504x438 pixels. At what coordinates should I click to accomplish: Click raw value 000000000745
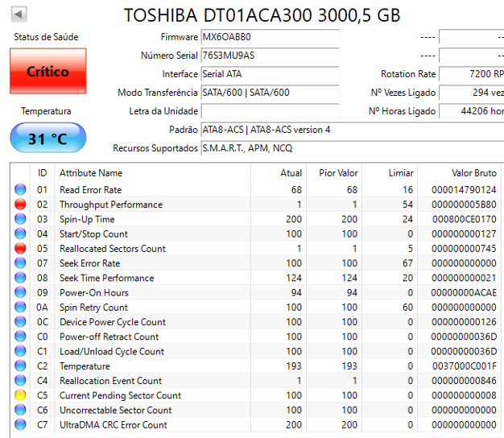pyautogui.click(x=464, y=249)
